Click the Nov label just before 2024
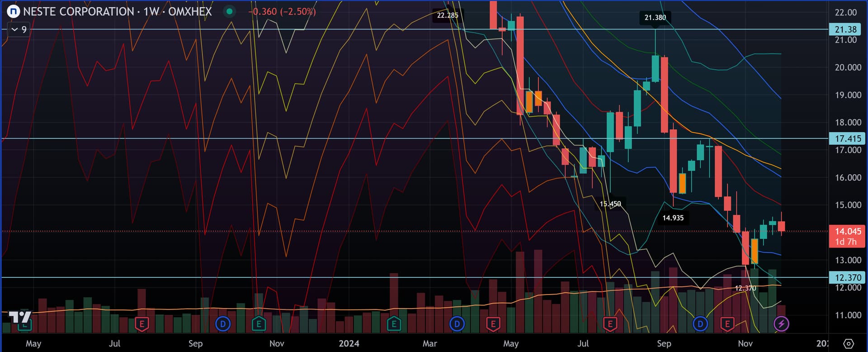This screenshot has width=868, height=352. tap(277, 343)
